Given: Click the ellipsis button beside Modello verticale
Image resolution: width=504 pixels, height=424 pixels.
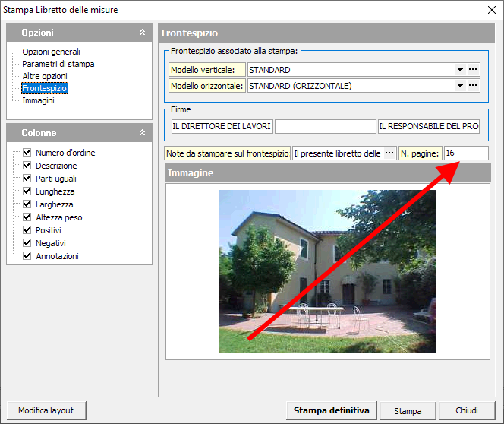Looking at the screenshot, I should tap(473, 70).
